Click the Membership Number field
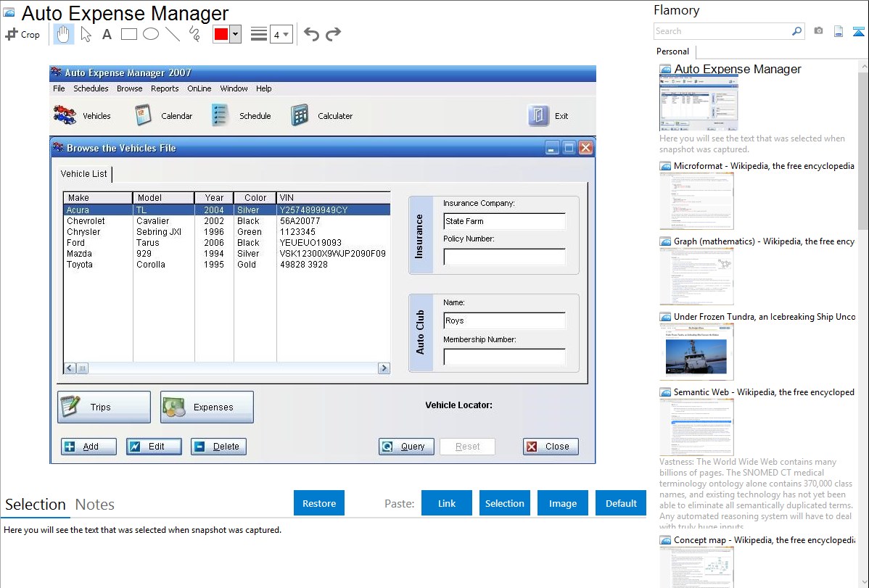 tap(504, 357)
